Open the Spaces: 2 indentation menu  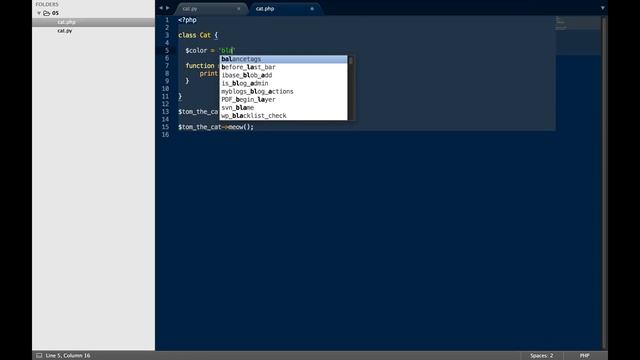pyautogui.click(x=542, y=356)
